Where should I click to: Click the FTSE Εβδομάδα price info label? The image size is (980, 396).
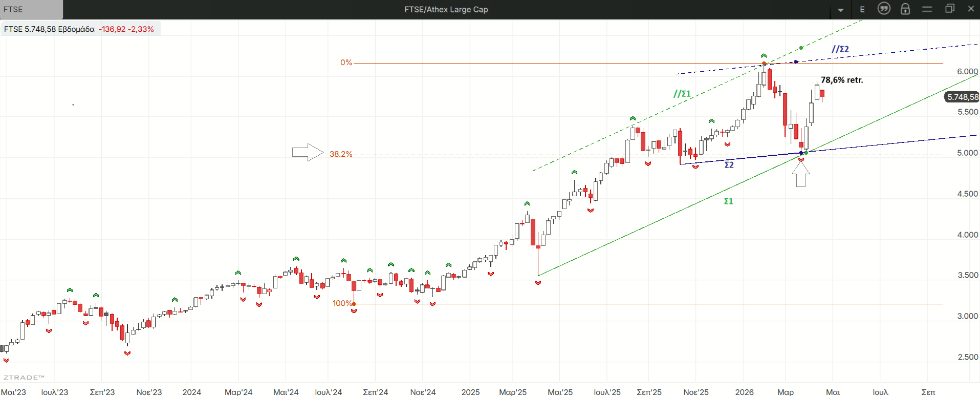tap(79, 29)
